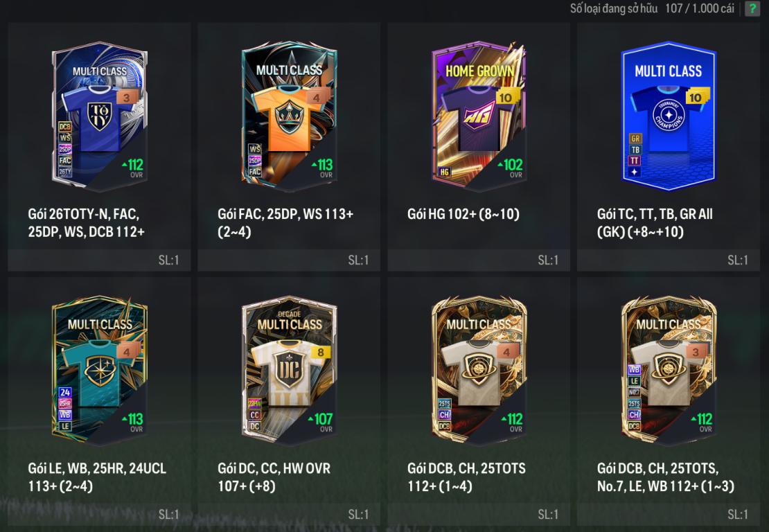Image resolution: width=769 pixels, height=532 pixels.
Task: Click the crown emblem on orange jersey
Action: pyautogui.click(x=290, y=116)
